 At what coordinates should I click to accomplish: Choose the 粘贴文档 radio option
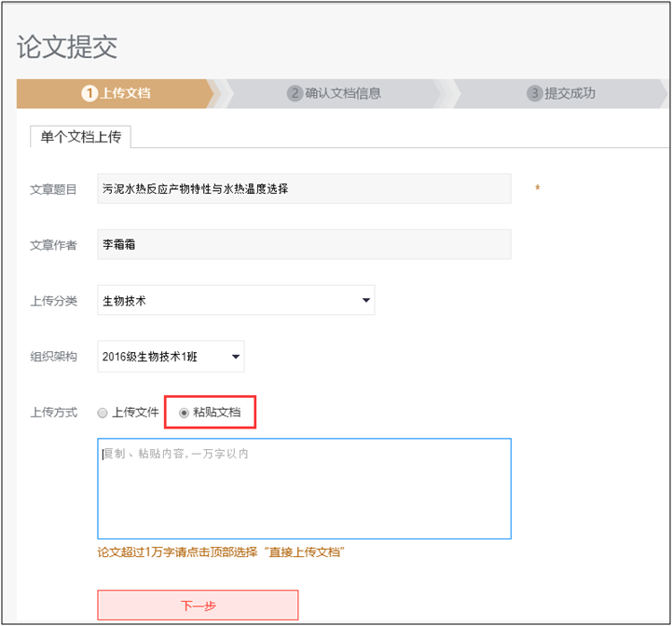coord(184,413)
